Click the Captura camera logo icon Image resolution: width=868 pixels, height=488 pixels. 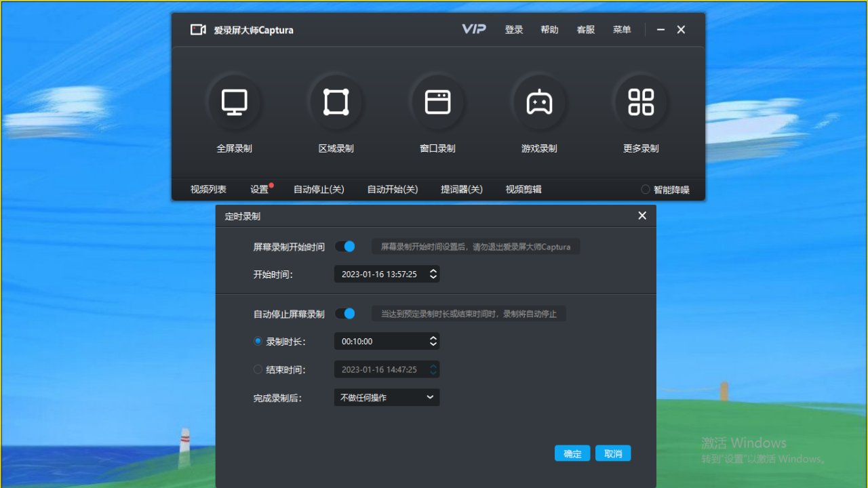pyautogui.click(x=197, y=29)
